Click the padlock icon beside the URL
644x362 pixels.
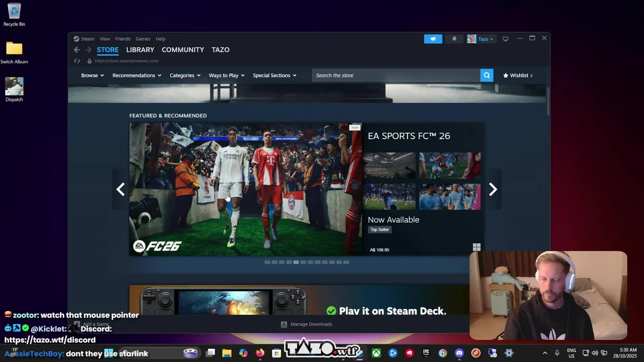(90, 61)
